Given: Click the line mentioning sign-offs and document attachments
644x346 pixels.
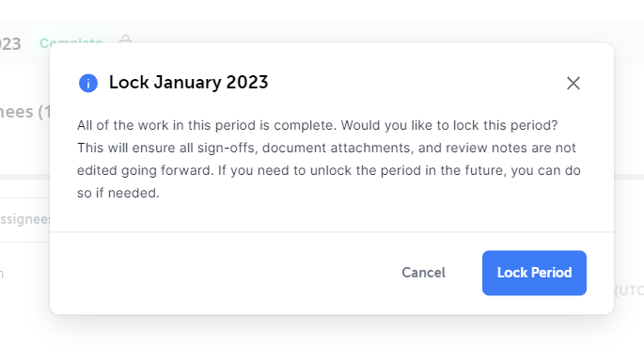Looking at the screenshot, I should pyautogui.click(x=326, y=148).
